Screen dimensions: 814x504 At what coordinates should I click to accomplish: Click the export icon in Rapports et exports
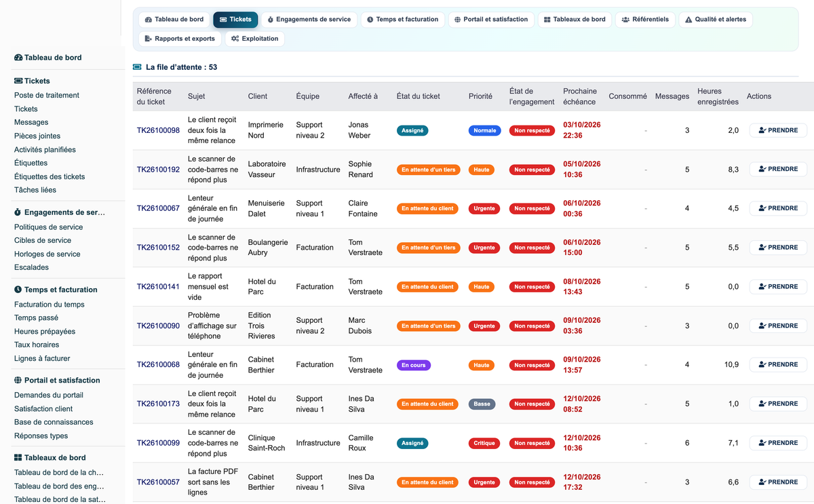(149, 39)
